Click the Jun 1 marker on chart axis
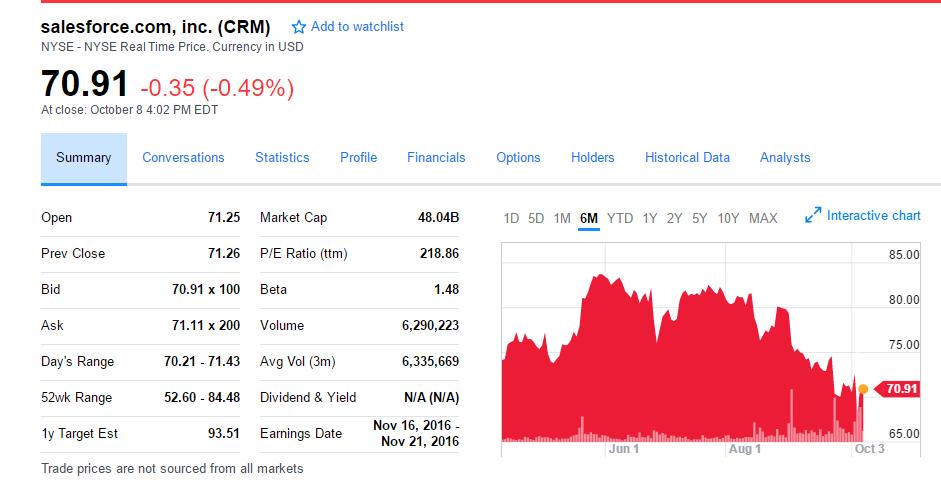Viewport: 941px width, 493px height. (x=624, y=449)
